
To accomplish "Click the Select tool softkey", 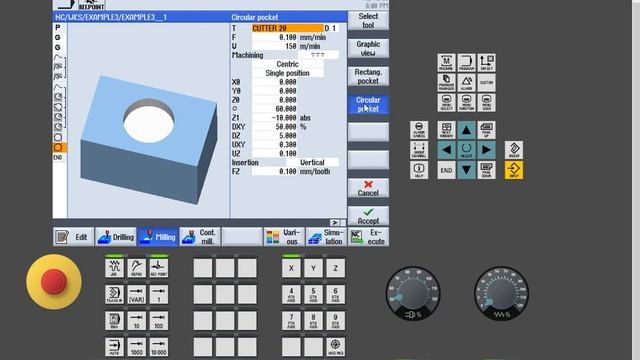I will tap(368, 20).
